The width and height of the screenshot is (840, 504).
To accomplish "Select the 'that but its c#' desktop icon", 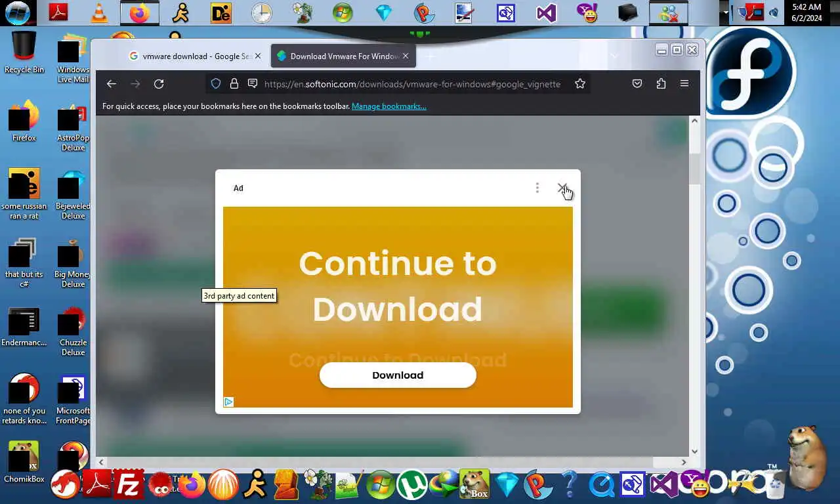I will coord(24,264).
